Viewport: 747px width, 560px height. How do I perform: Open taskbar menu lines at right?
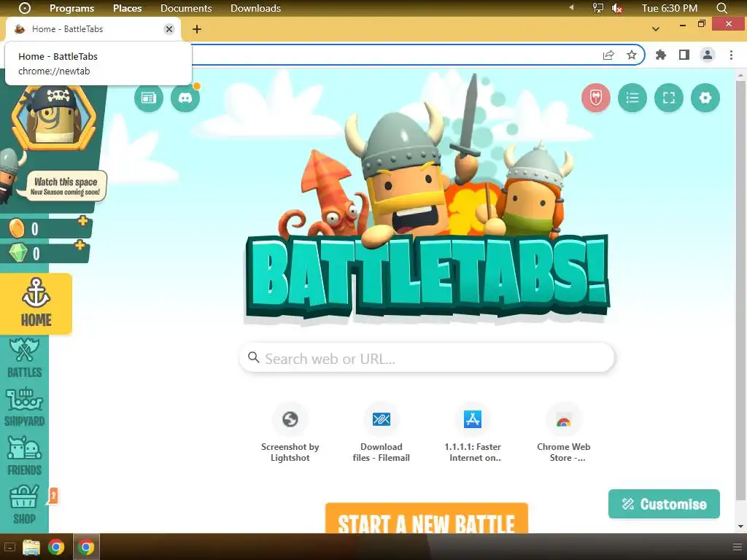click(x=737, y=547)
